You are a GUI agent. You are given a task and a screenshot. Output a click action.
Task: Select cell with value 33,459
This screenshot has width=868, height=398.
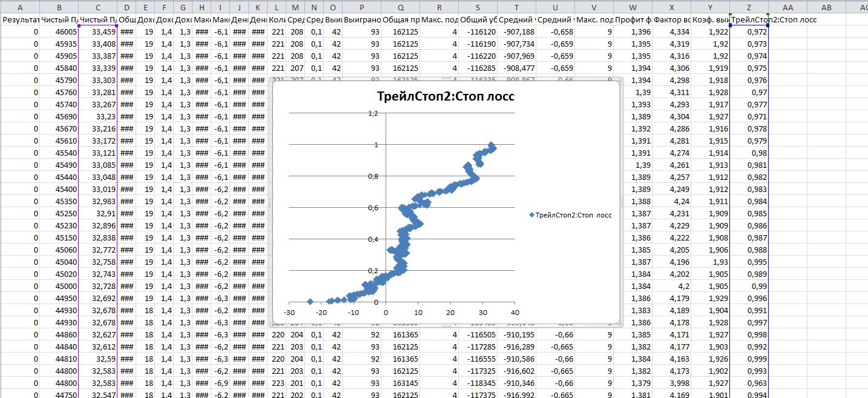click(x=97, y=32)
